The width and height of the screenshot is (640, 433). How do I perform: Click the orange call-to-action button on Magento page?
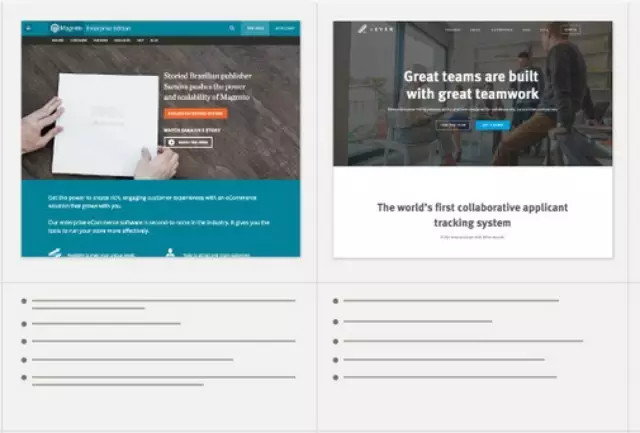click(196, 113)
